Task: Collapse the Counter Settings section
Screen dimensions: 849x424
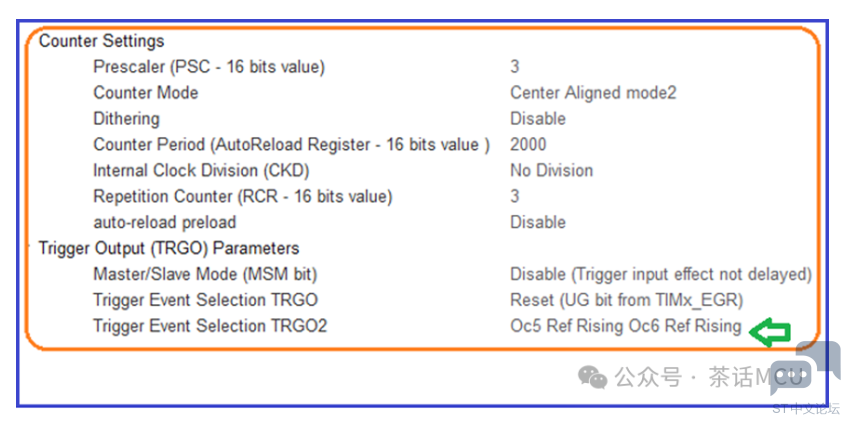Action: point(101,41)
